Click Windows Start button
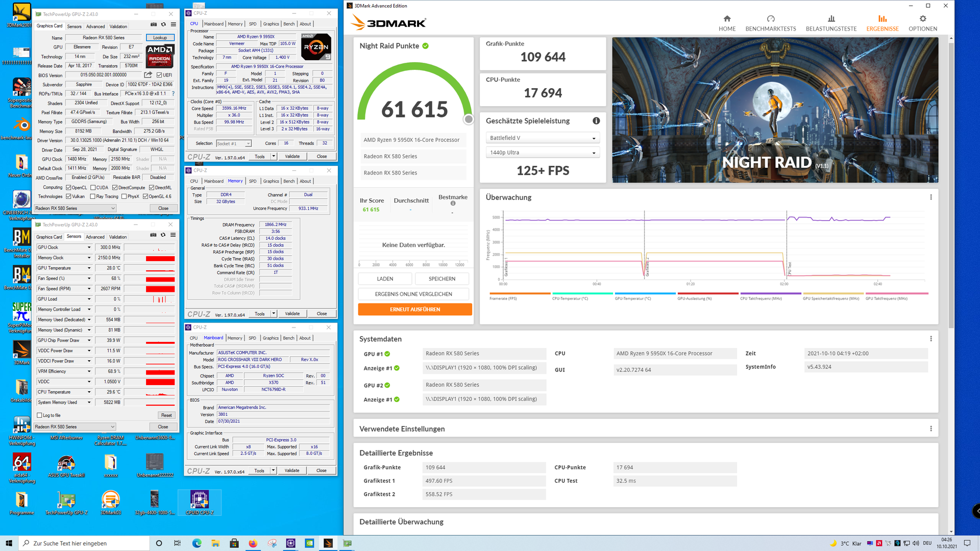Image resolution: width=980 pixels, height=551 pixels. 9,543
